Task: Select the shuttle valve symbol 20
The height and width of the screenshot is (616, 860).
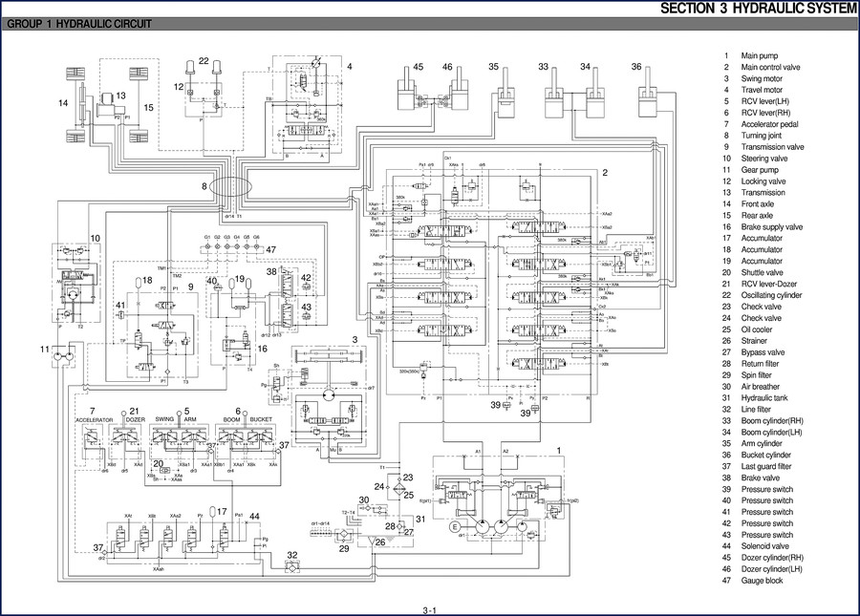Action: pos(164,472)
